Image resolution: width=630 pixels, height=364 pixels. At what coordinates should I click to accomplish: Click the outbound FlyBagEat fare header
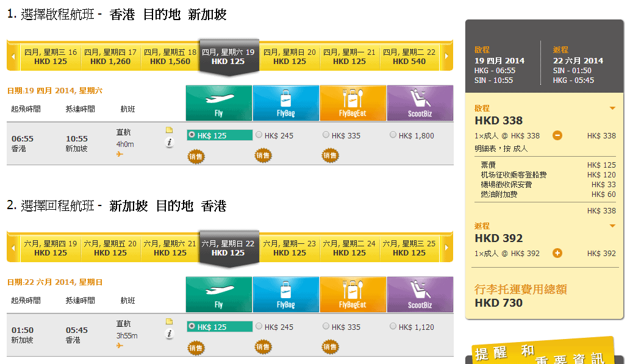[353, 103]
